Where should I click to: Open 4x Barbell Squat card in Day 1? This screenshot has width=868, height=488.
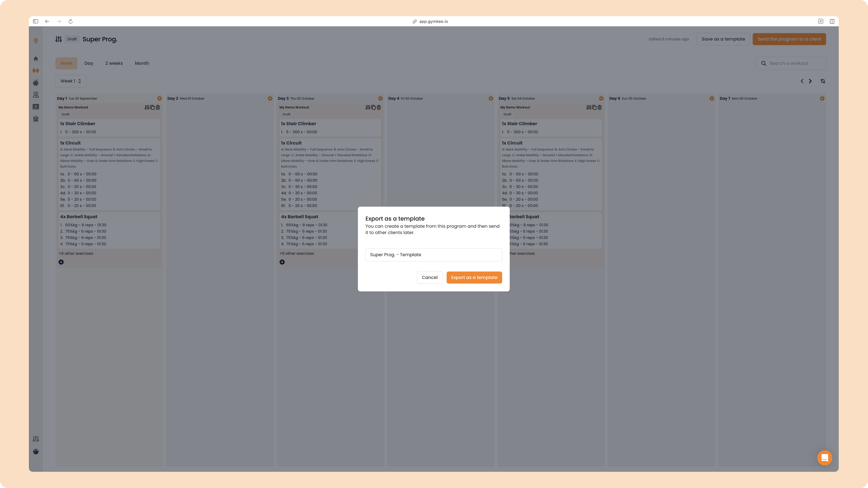point(109,231)
